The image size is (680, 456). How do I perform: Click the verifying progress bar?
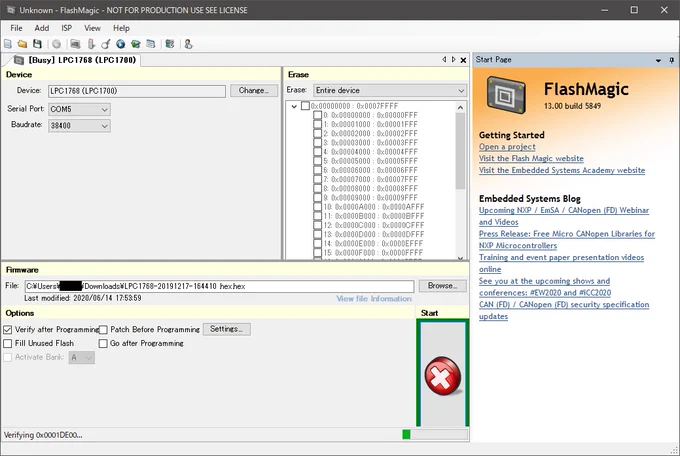tap(435, 434)
